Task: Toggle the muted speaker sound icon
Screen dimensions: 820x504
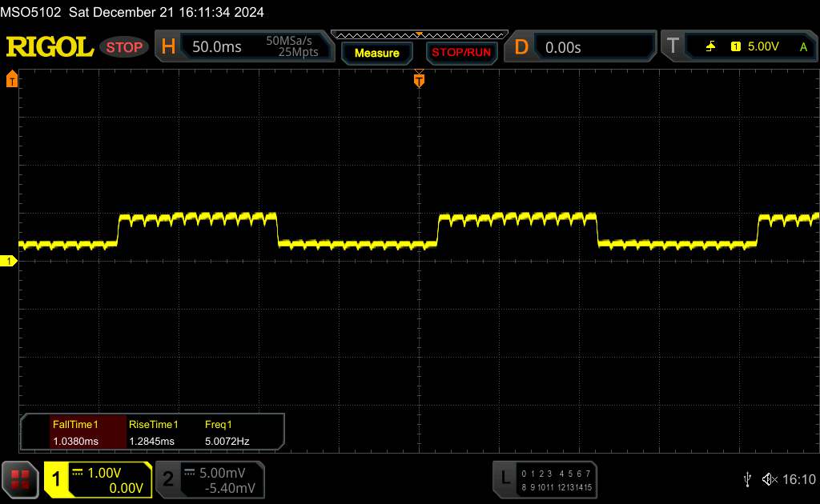Action: pos(770,479)
